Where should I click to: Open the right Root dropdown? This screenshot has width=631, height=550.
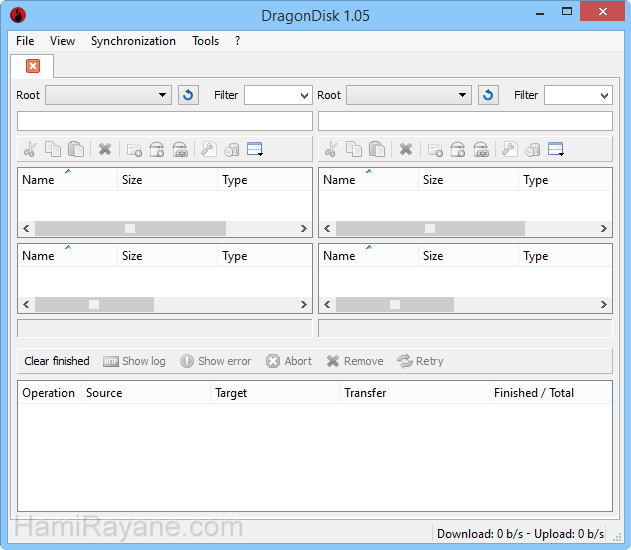coord(409,95)
